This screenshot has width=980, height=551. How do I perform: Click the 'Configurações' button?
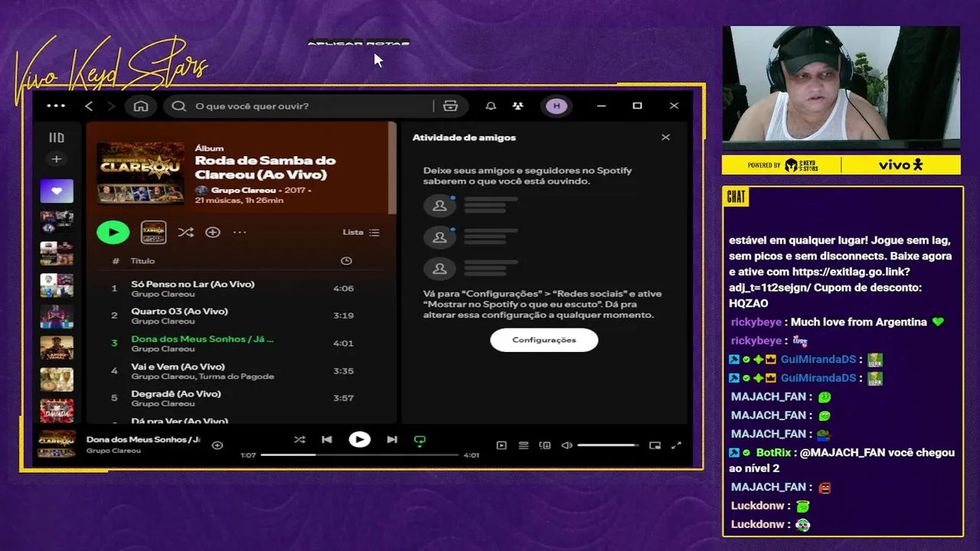click(x=544, y=340)
